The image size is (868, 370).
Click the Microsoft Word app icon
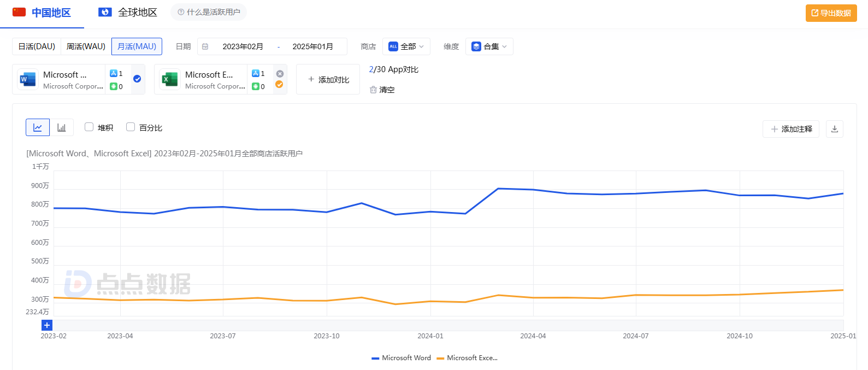pyautogui.click(x=27, y=79)
